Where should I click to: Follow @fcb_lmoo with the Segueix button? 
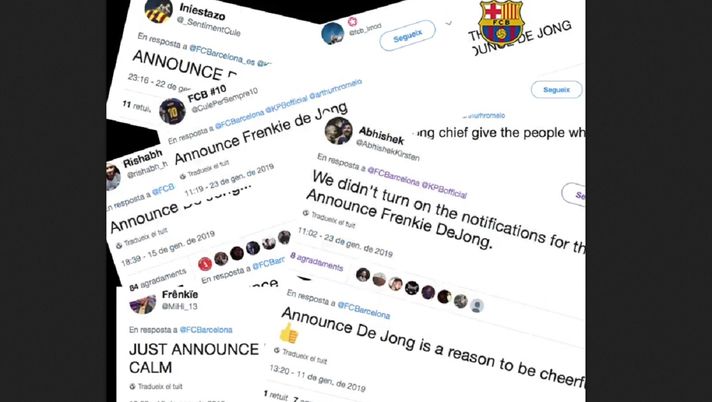click(407, 35)
